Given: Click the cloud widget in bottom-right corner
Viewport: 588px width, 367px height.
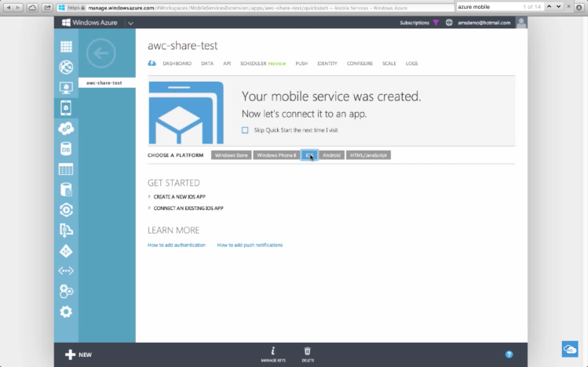Looking at the screenshot, I should [x=570, y=349].
